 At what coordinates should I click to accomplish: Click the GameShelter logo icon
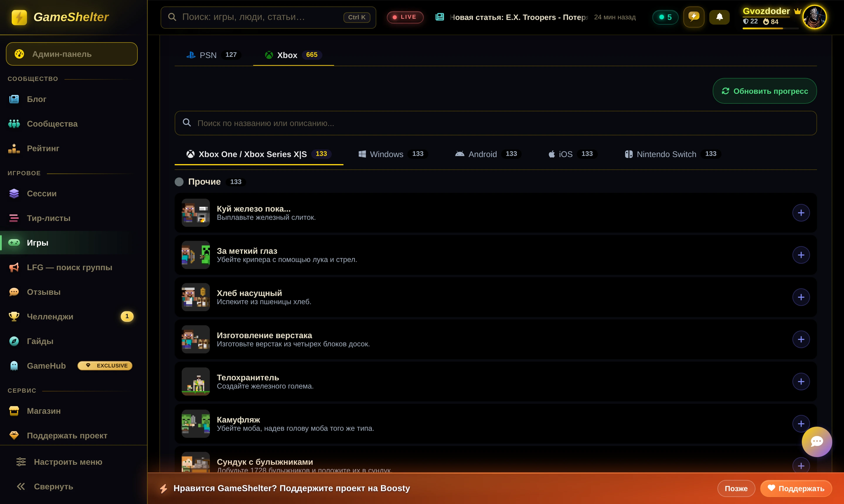click(19, 17)
